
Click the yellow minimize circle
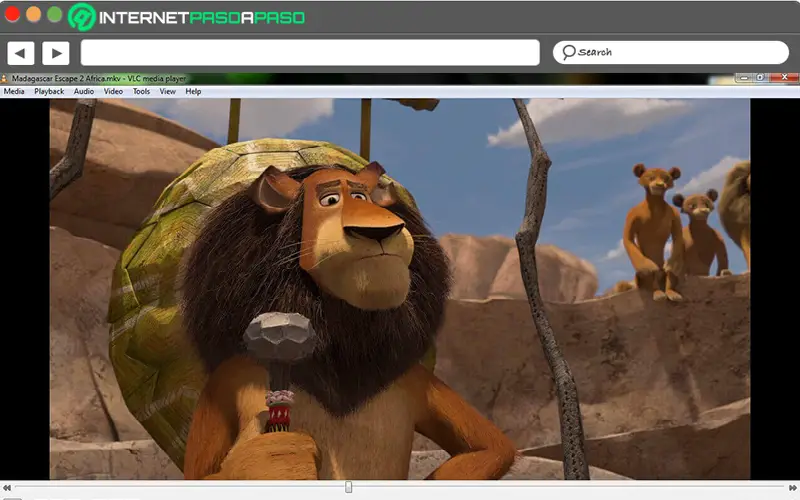(34, 14)
